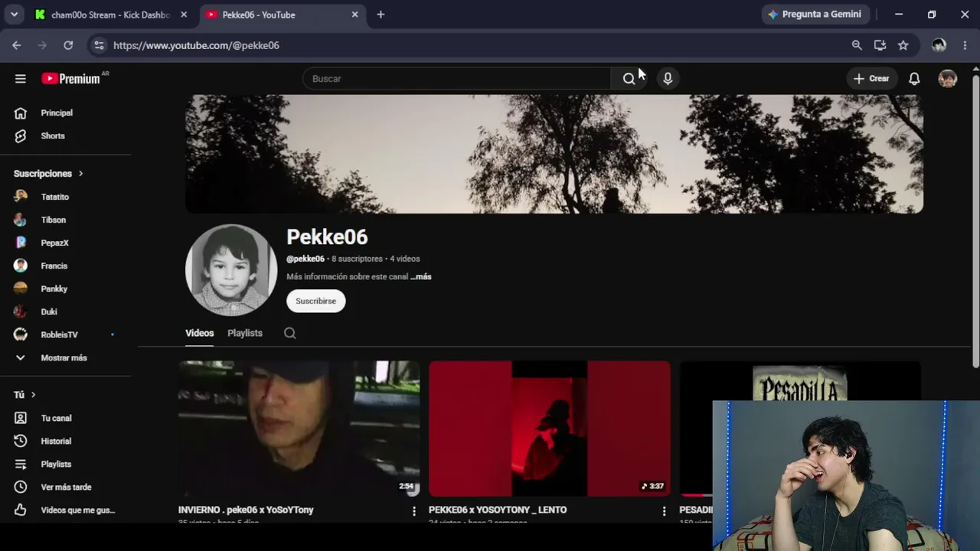Image resolution: width=980 pixels, height=551 pixels.
Task: Open the install/cast icon in address bar
Action: (x=880, y=45)
